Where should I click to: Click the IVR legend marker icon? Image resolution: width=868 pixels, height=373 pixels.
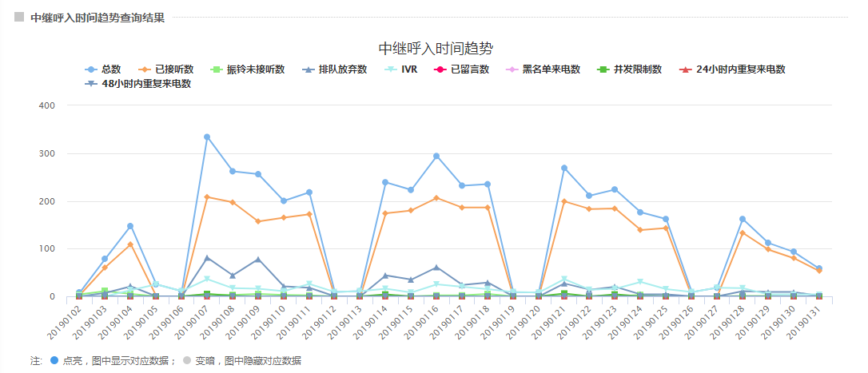(x=389, y=69)
